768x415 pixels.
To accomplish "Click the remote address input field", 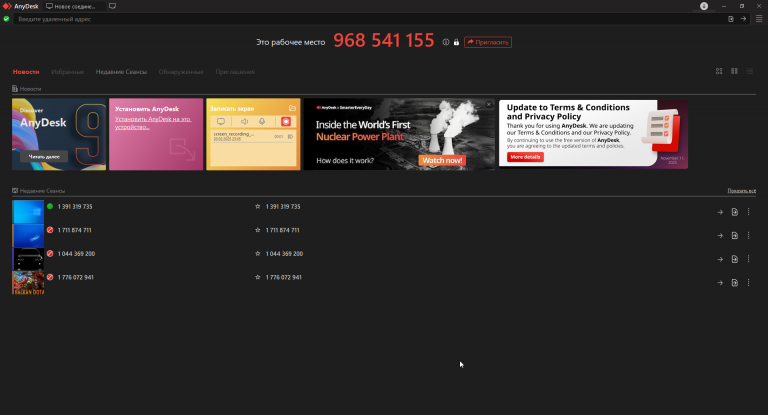I will [370, 19].
